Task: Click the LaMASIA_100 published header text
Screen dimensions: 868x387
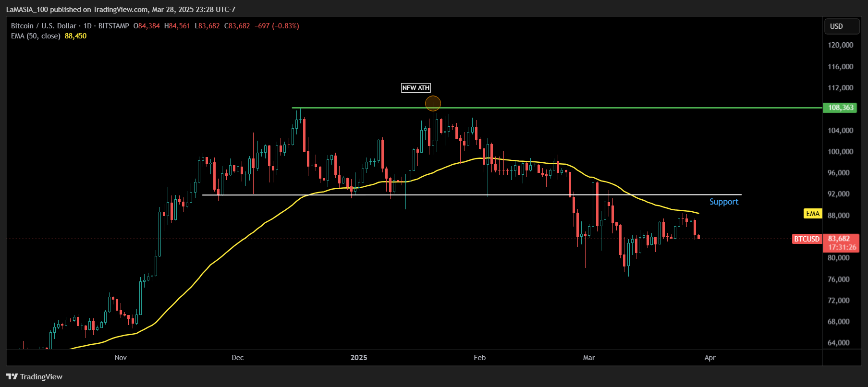Action: pyautogui.click(x=121, y=9)
